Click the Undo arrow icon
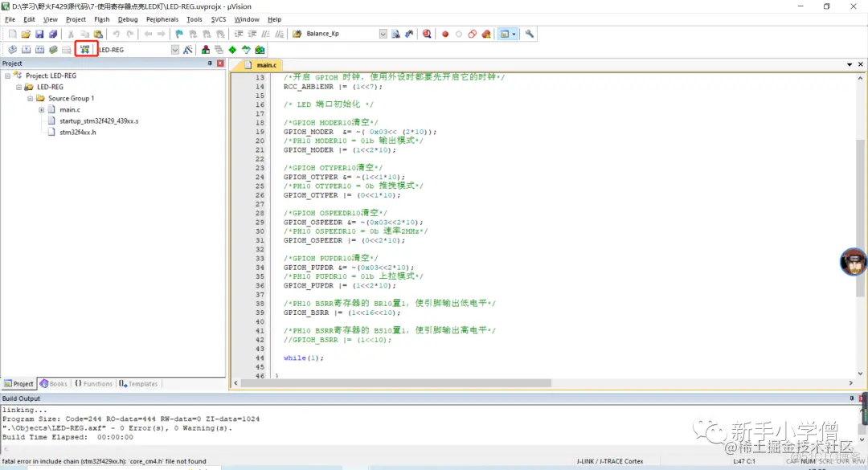Viewport: 868px width, 470px height. tap(117, 34)
